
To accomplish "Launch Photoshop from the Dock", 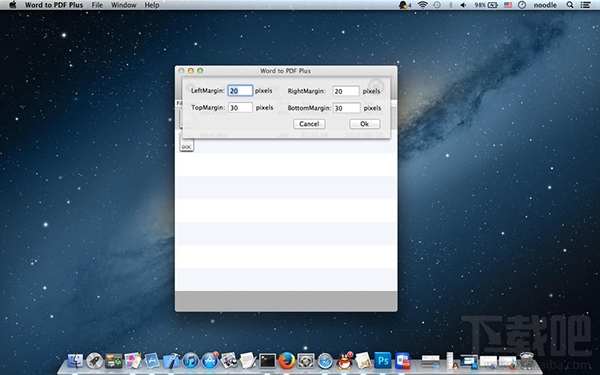I will pyautogui.click(x=383, y=360).
